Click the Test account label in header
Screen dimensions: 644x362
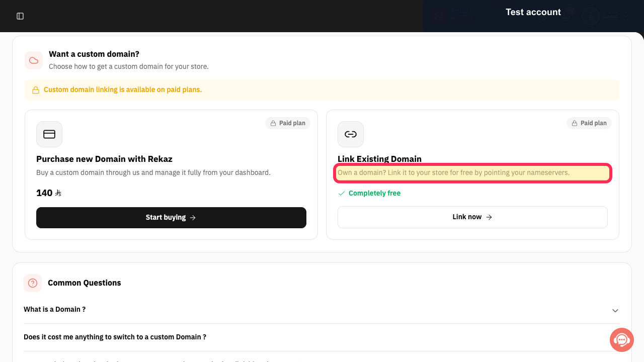pyautogui.click(x=533, y=12)
